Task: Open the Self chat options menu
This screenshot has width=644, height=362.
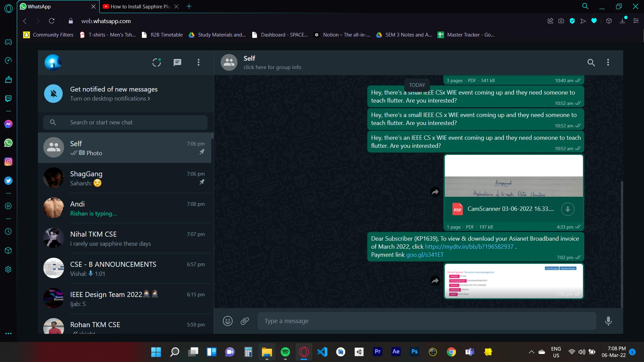Action: pos(608,63)
